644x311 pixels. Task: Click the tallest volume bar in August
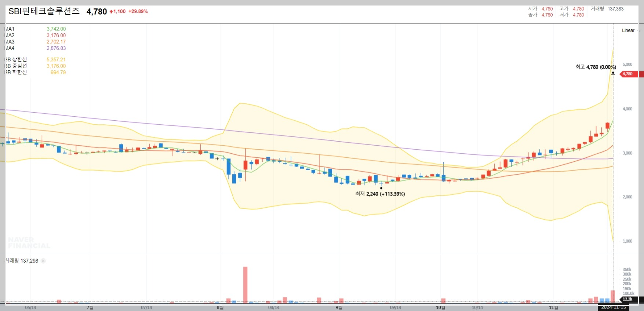pyautogui.click(x=245, y=285)
